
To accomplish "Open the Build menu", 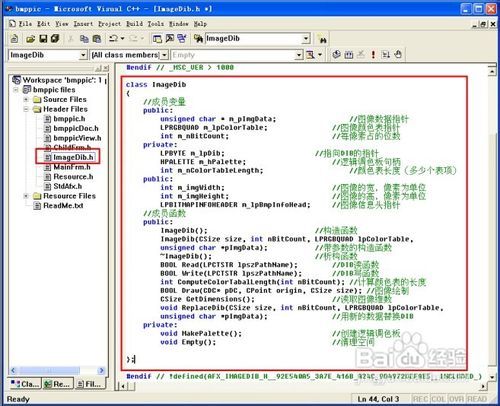I will [135, 24].
